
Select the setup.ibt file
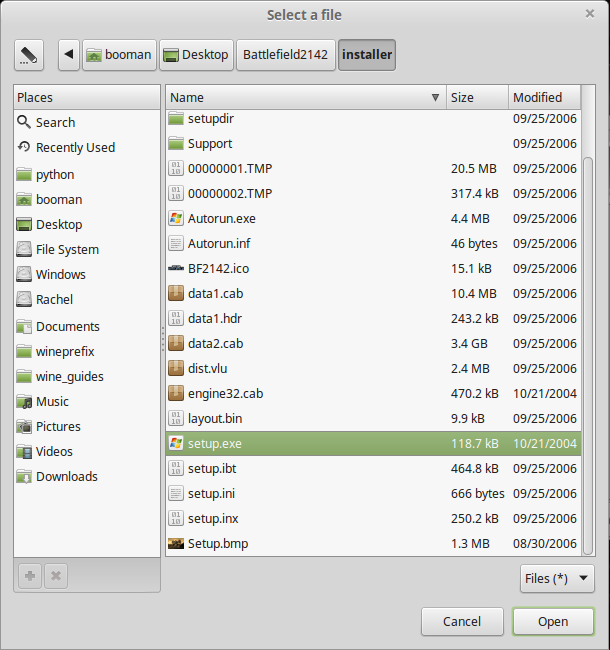coord(373,468)
